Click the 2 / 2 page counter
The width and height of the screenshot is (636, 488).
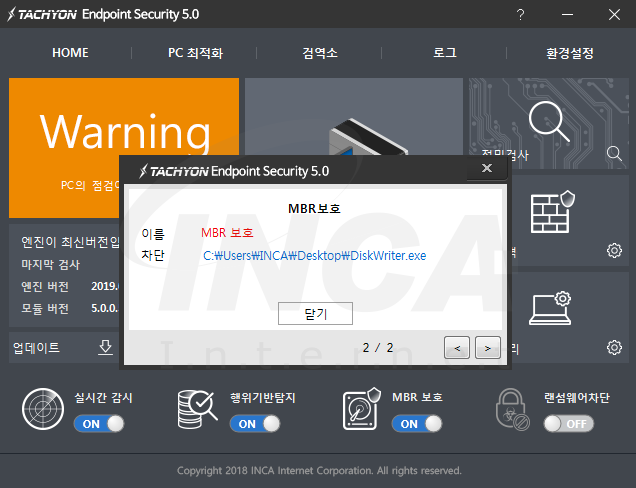coord(378,348)
